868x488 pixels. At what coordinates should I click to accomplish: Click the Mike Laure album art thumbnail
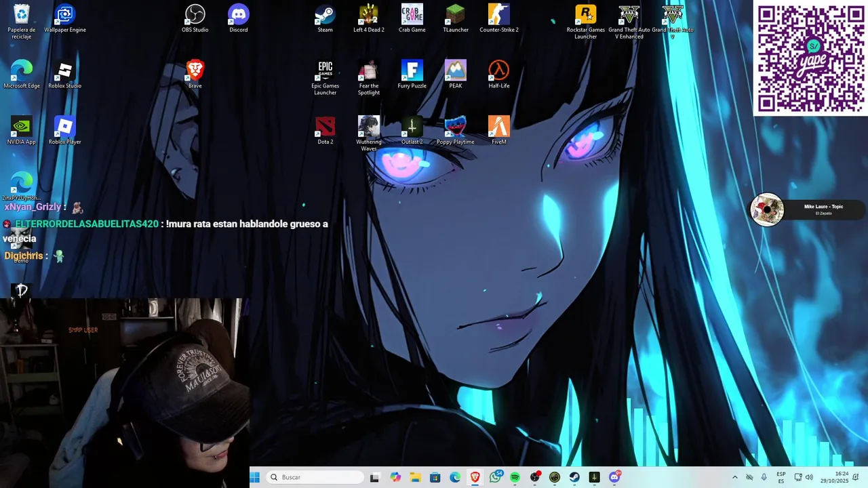coord(767,209)
